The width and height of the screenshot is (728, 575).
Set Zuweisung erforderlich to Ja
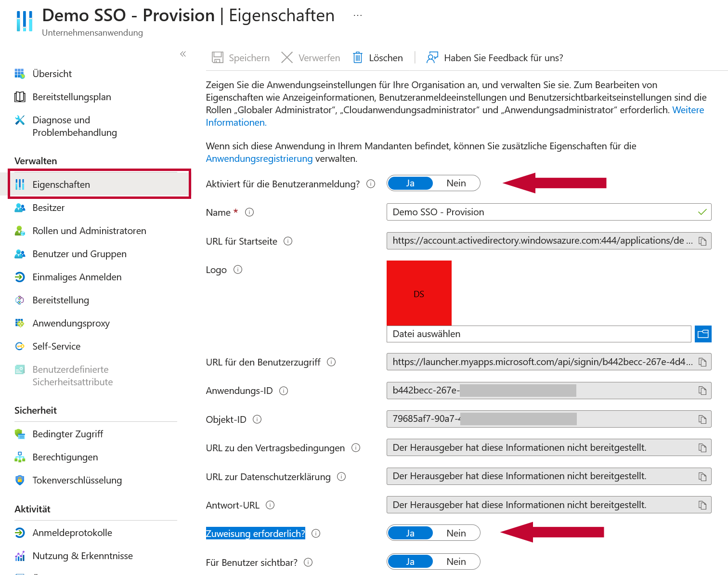pyautogui.click(x=410, y=533)
